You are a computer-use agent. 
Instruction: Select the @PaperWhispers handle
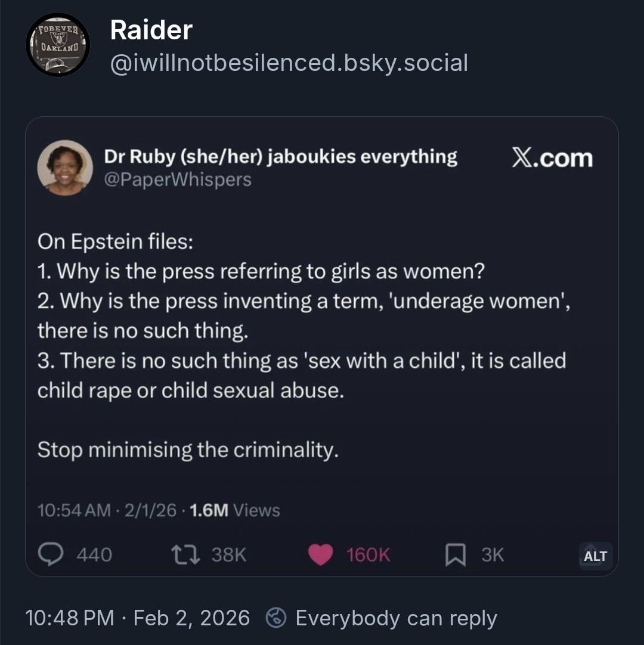pyautogui.click(x=178, y=179)
